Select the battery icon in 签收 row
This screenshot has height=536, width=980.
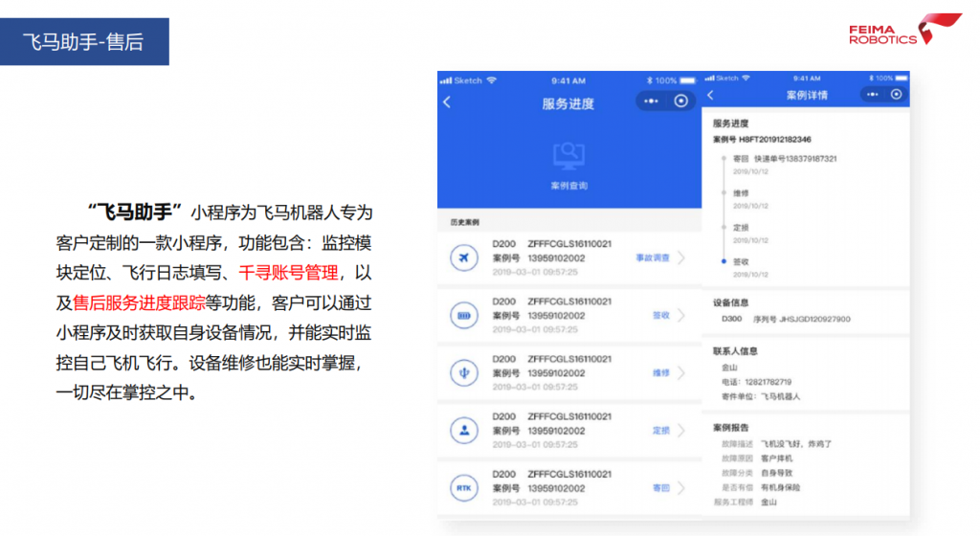coord(464,316)
